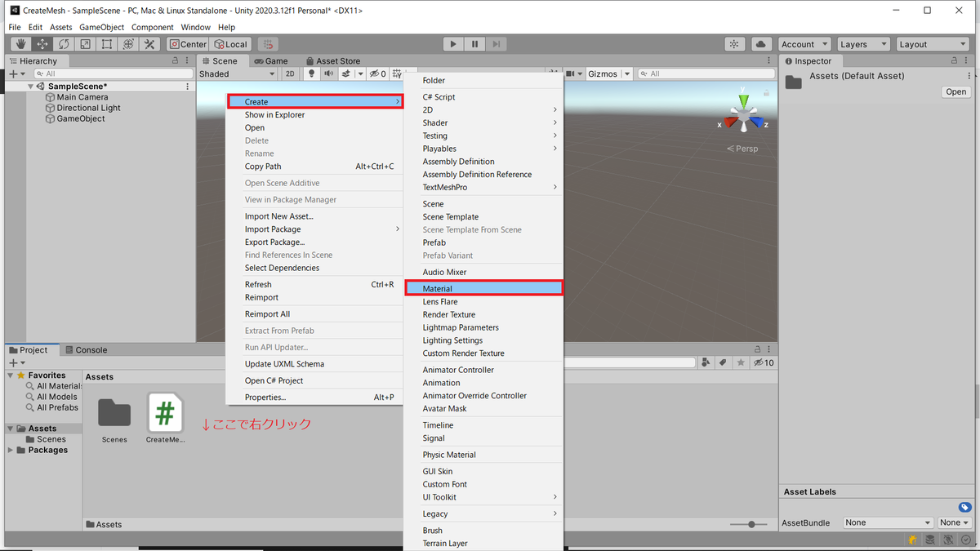Click the Step button
This screenshot has width=980, height=551.
click(496, 44)
